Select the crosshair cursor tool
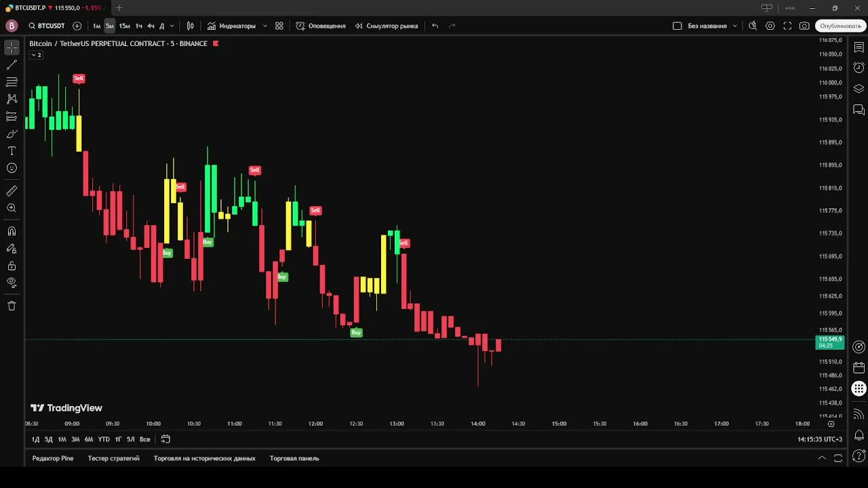This screenshot has width=868, height=488. point(12,47)
